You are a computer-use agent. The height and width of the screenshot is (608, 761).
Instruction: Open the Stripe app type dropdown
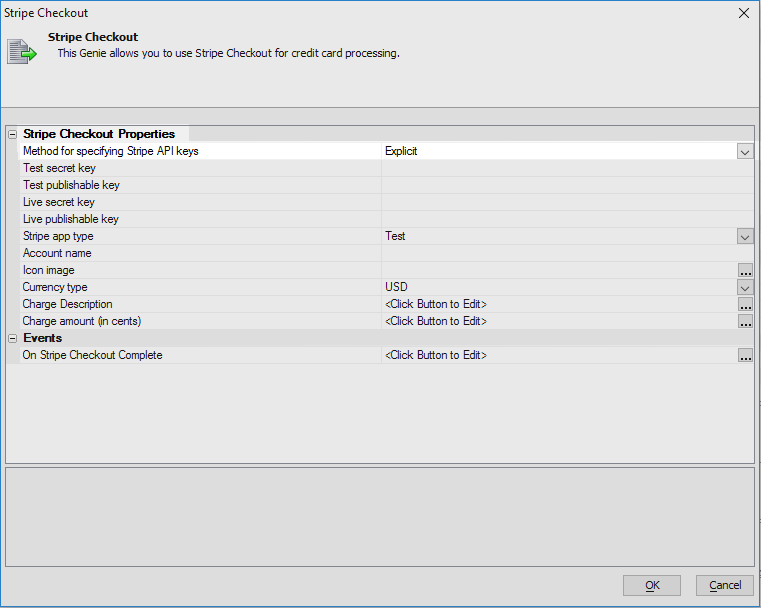(x=745, y=236)
